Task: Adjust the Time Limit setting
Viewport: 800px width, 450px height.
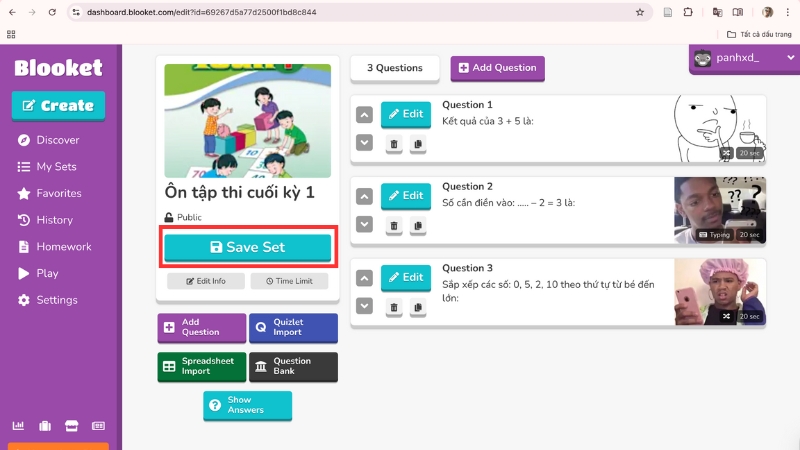Action: 289,281
